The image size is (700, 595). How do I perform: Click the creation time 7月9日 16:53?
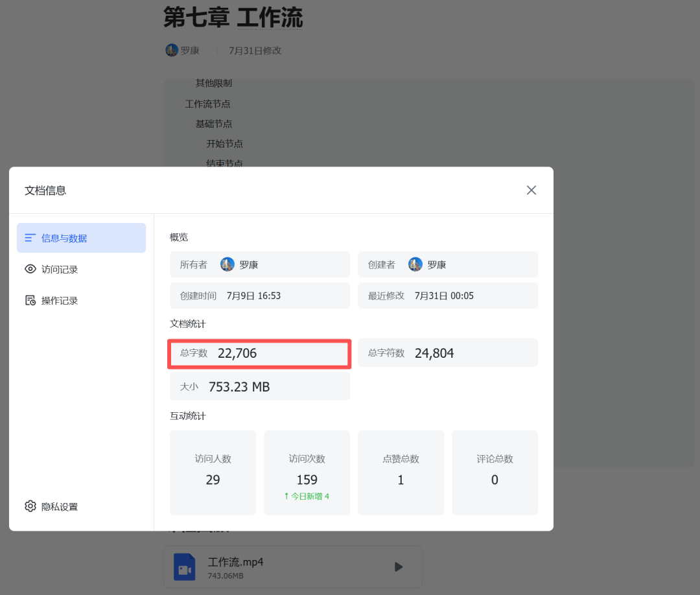tap(253, 296)
